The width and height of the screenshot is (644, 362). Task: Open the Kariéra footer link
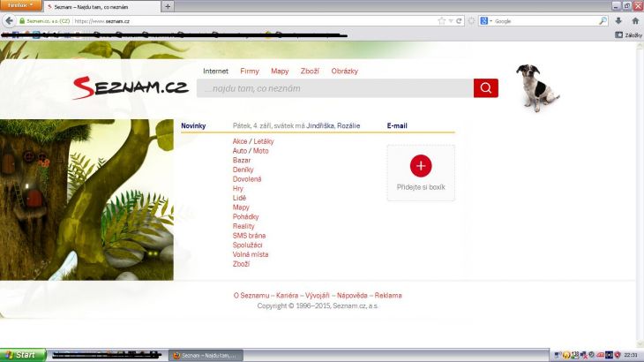[287, 296]
